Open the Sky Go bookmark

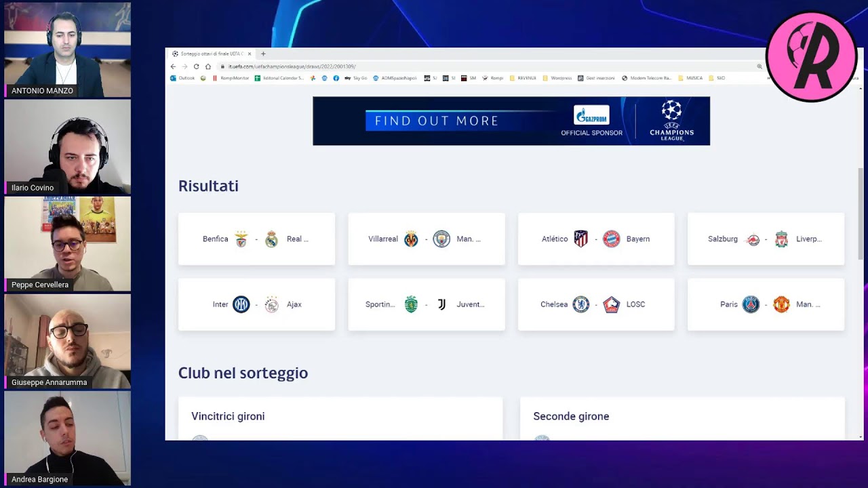(x=356, y=78)
